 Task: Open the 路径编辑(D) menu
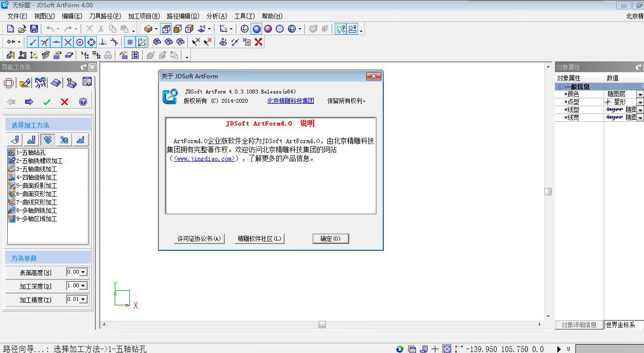(x=183, y=16)
